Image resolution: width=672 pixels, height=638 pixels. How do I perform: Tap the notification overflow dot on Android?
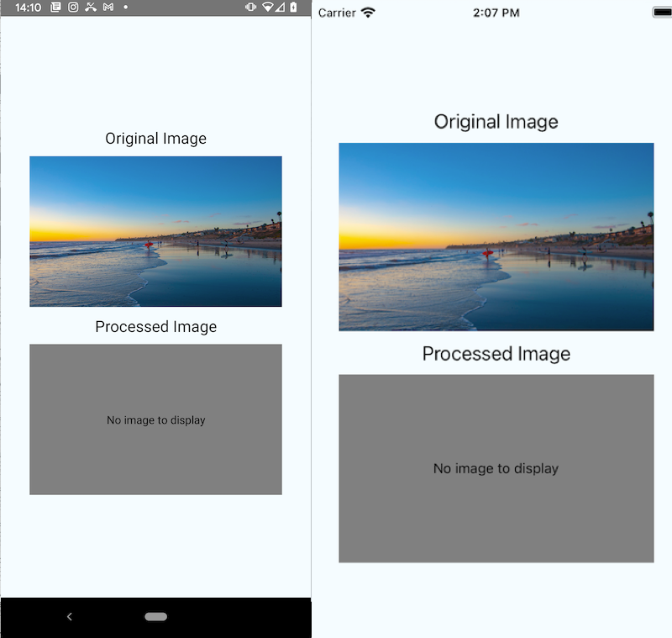tap(125, 8)
